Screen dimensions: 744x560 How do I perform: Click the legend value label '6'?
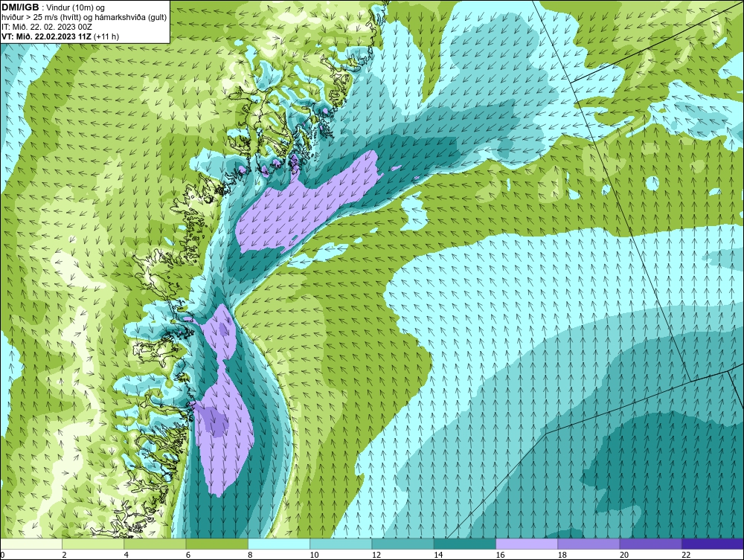click(x=188, y=555)
